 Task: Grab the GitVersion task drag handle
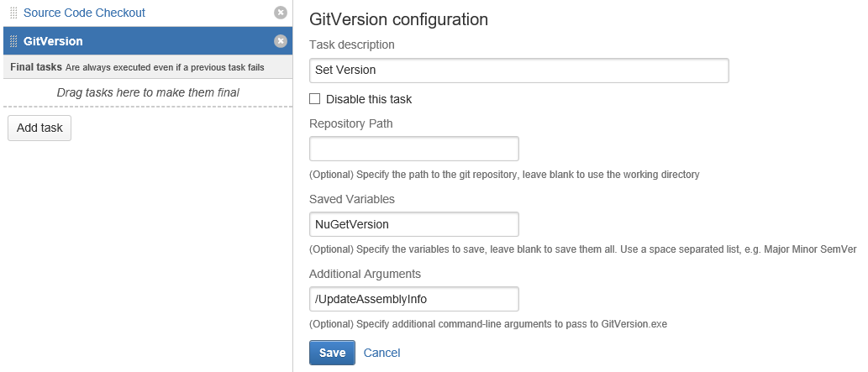pos(13,41)
